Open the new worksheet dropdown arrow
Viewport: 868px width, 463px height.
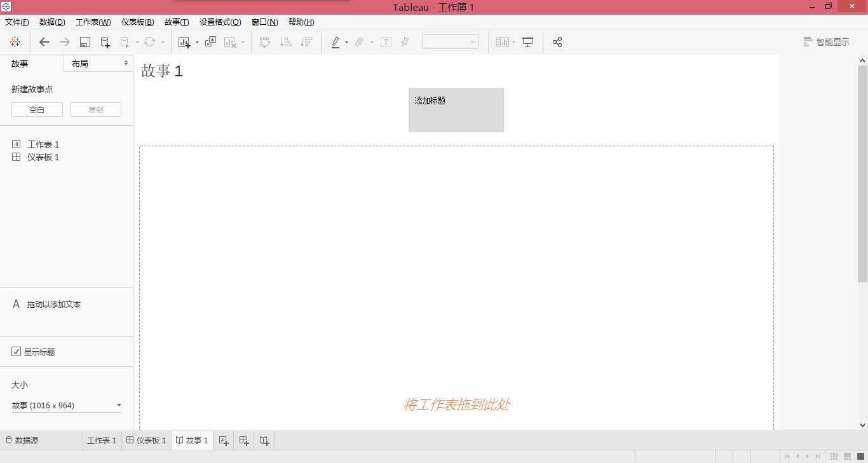click(x=197, y=43)
